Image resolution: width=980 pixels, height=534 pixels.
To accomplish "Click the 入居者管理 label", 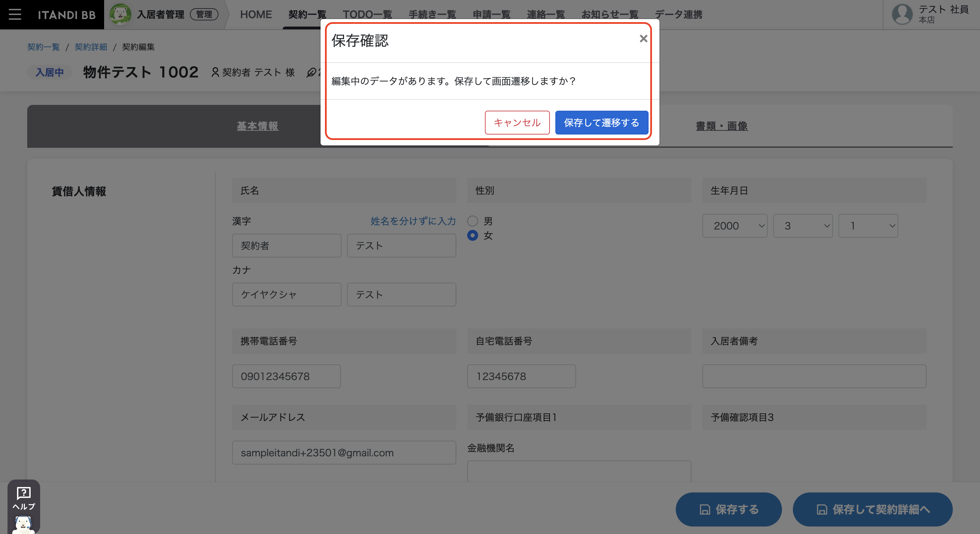I will click(x=161, y=14).
